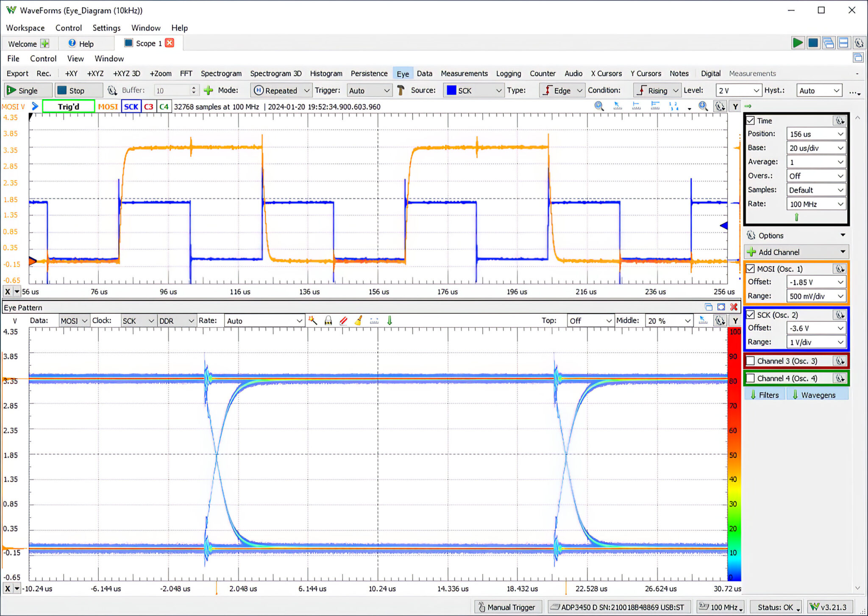Switch to the Welcome tab
The height and width of the screenshot is (616, 868).
click(x=22, y=44)
